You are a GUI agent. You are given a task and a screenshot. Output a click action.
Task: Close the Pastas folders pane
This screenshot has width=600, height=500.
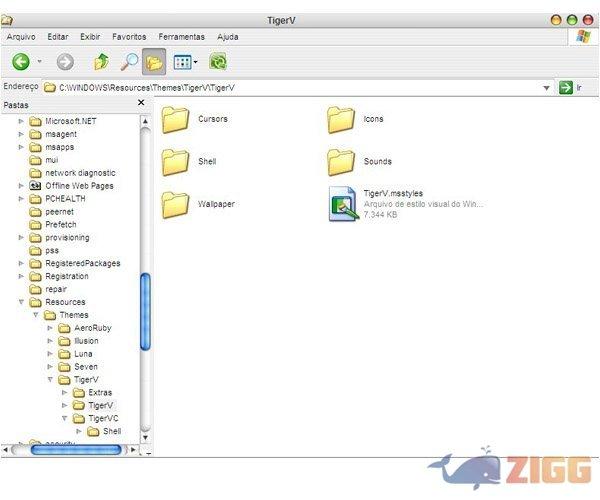(x=141, y=103)
